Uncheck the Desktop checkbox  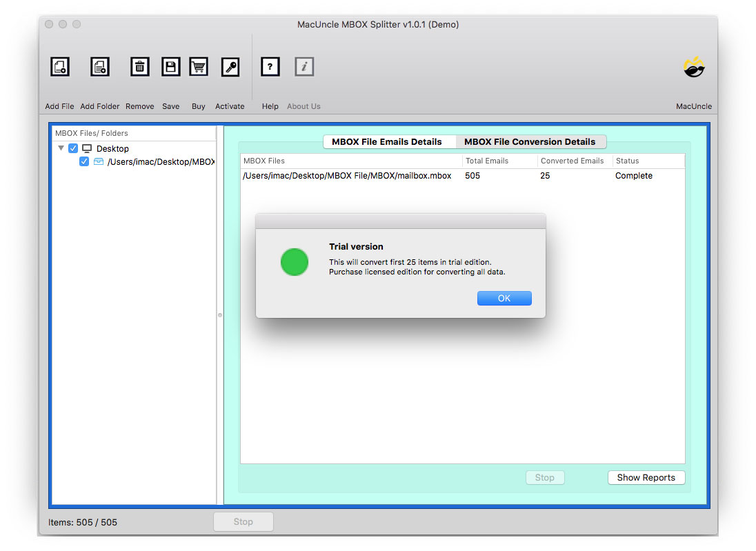pos(73,148)
